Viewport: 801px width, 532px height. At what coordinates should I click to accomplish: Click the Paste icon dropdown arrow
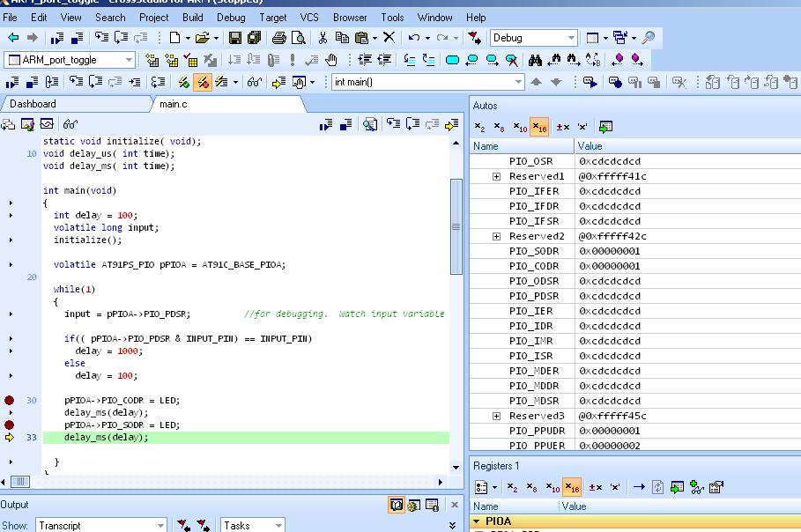tap(375, 38)
